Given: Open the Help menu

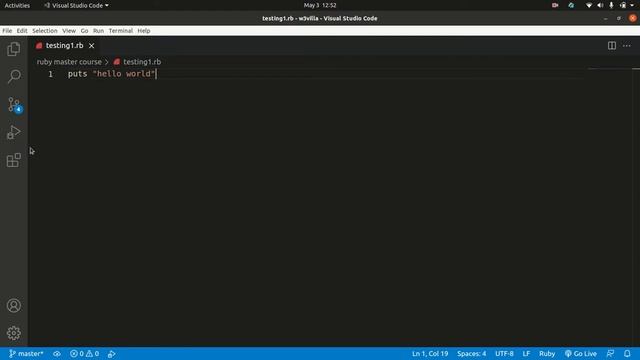Looking at the screenshot, I should point(144,31).
